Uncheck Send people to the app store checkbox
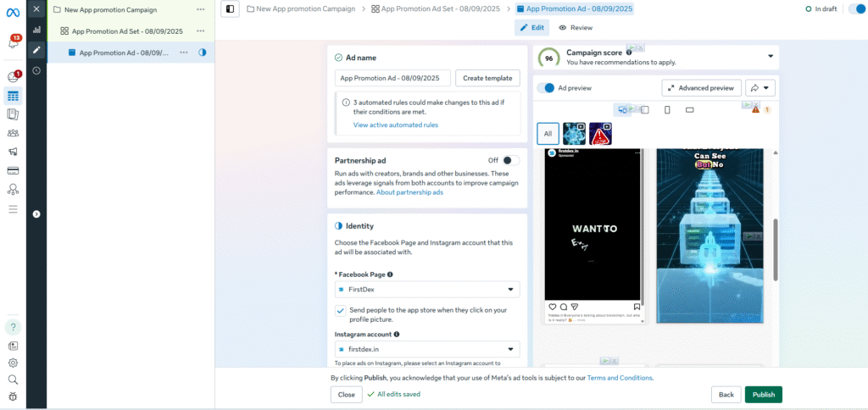 coord(340,311)
